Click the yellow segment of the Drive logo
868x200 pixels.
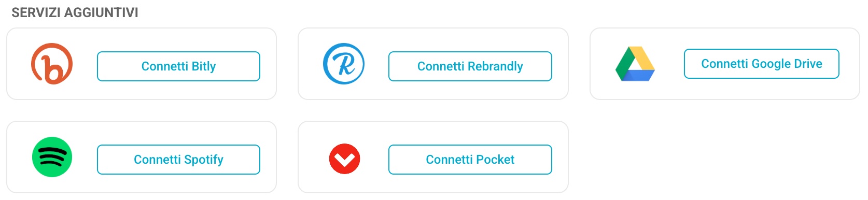pyautogui.click(x=643, y=59)
